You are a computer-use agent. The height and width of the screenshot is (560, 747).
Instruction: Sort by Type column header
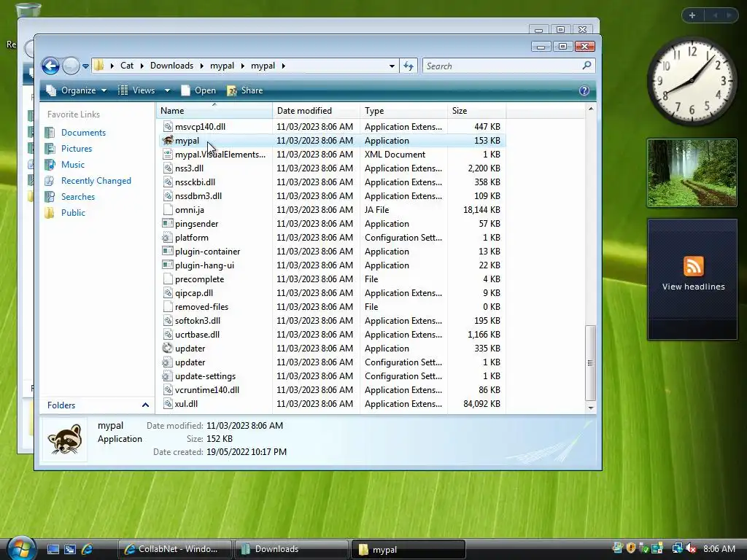click(404, 111)
